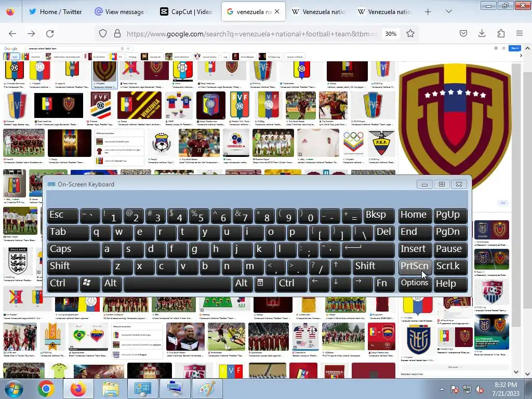Toggle the right Ctrl key on-screen

291,284
